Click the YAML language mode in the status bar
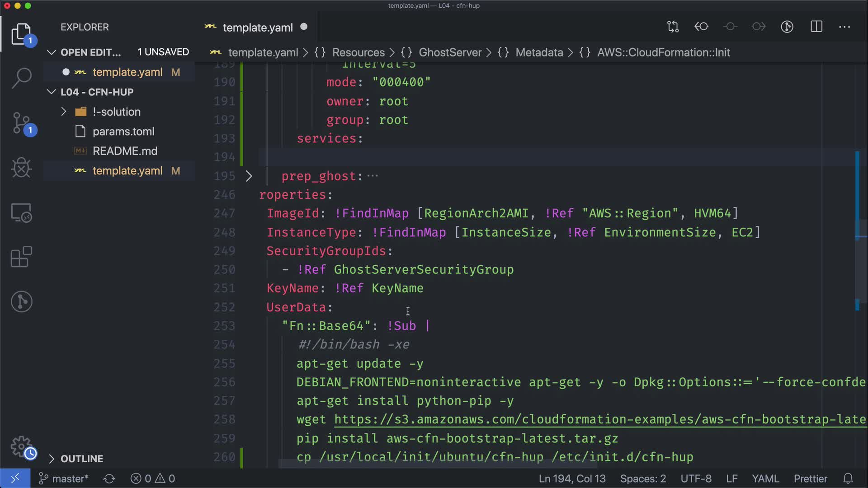This screenshot has width=868, height=488. (x=765, y=479)
